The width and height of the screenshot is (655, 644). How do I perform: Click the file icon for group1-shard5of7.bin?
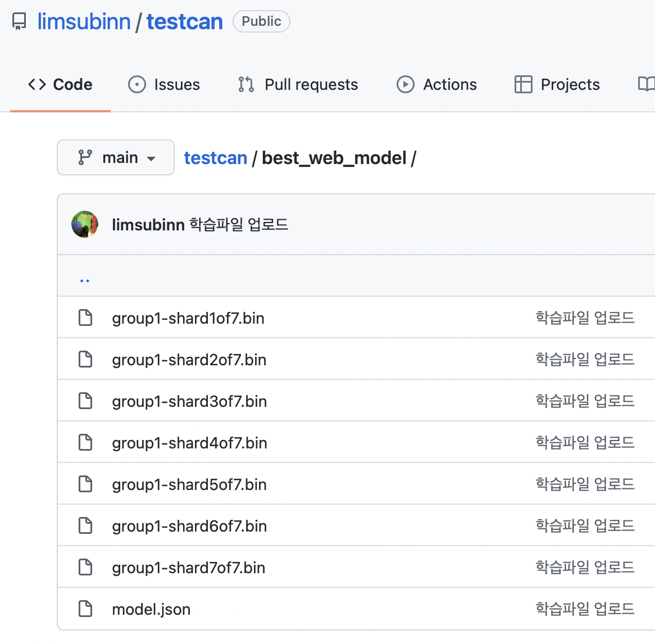[85, 484]
